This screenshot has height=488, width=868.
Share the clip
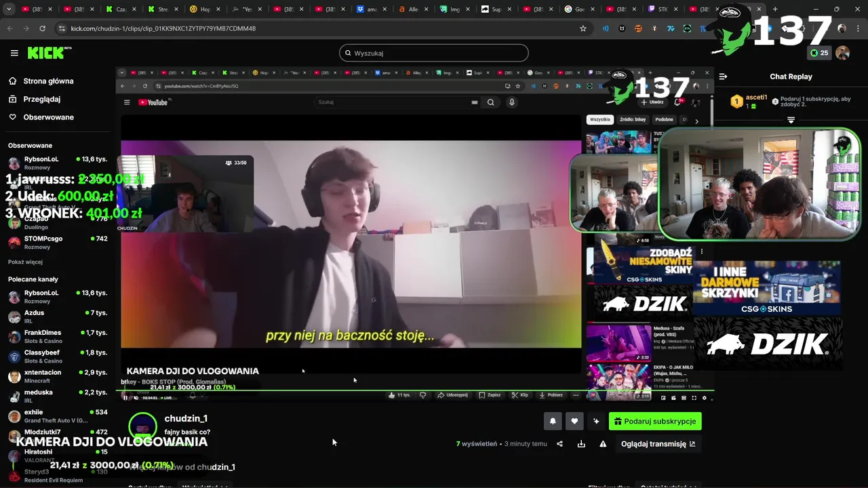[x=559, y=444]
